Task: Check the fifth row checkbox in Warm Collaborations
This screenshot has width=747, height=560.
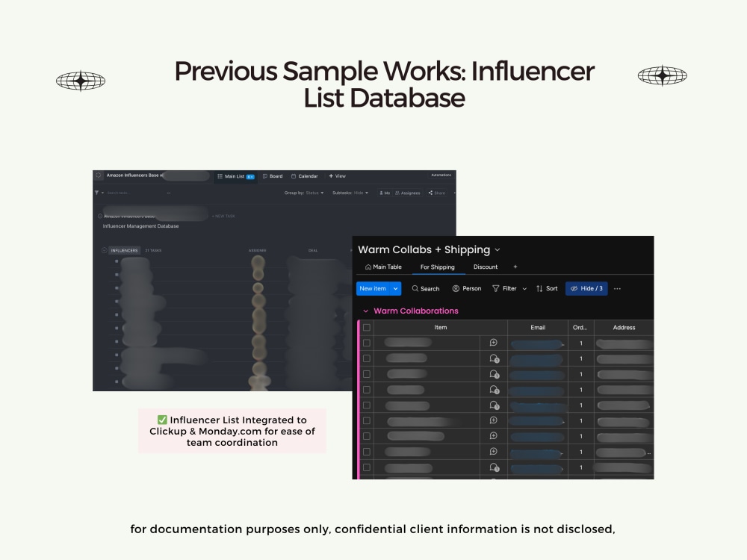Action: [x=366, y=405]
